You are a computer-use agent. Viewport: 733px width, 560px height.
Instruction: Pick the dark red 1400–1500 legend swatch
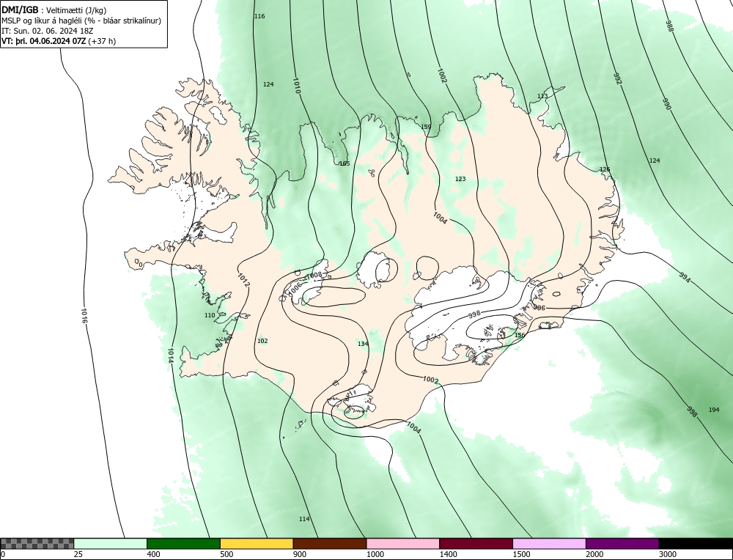pos(476,543)
